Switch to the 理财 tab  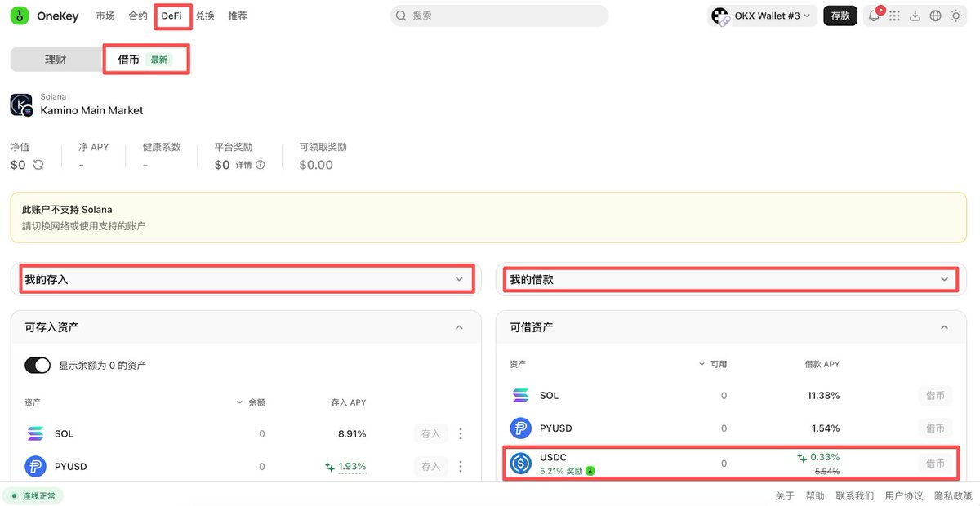(x=56, y=60)
